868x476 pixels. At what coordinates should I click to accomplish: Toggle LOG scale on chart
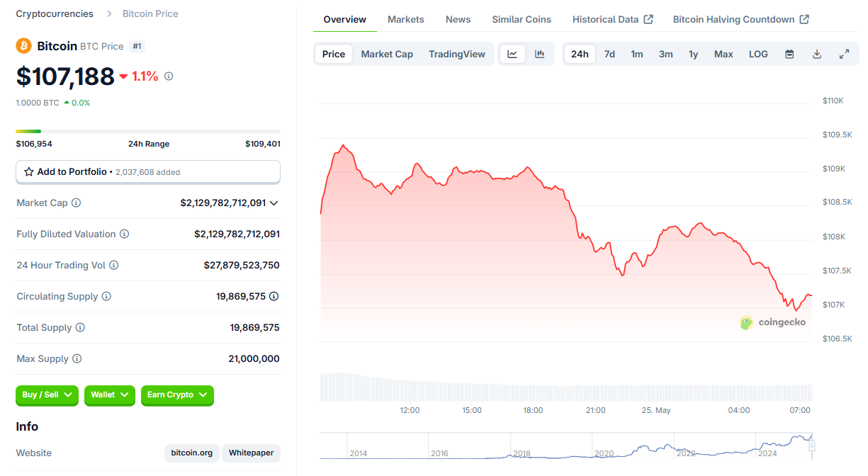758,54
